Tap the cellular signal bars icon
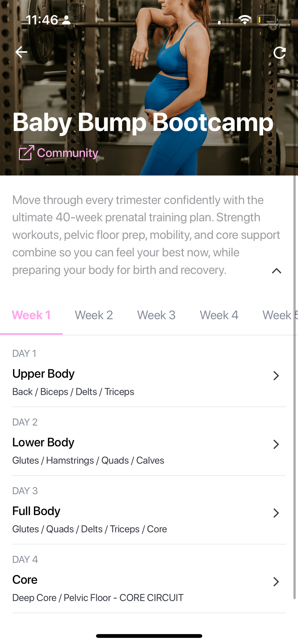The height and width of the screenshot is (644, 298). pos(225,20)
